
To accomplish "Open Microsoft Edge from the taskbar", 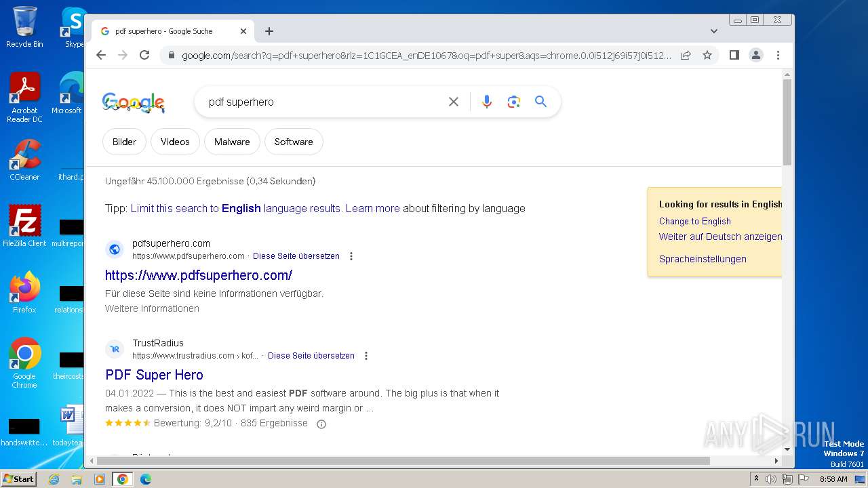I will pos(145,479).
